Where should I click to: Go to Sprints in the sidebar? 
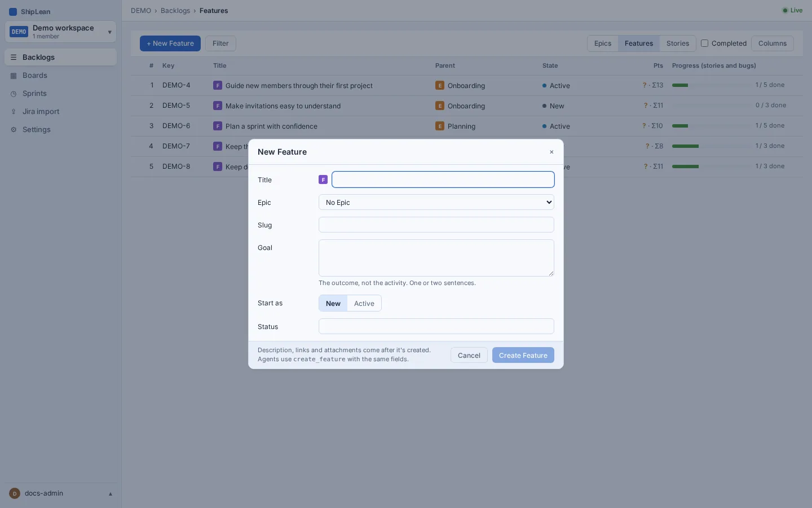[x=60, y=93]
